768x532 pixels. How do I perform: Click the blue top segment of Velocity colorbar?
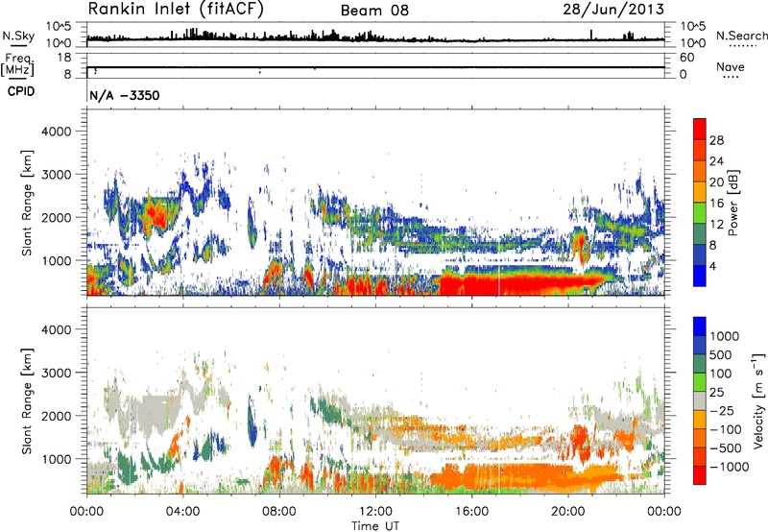tap(700, 326)
